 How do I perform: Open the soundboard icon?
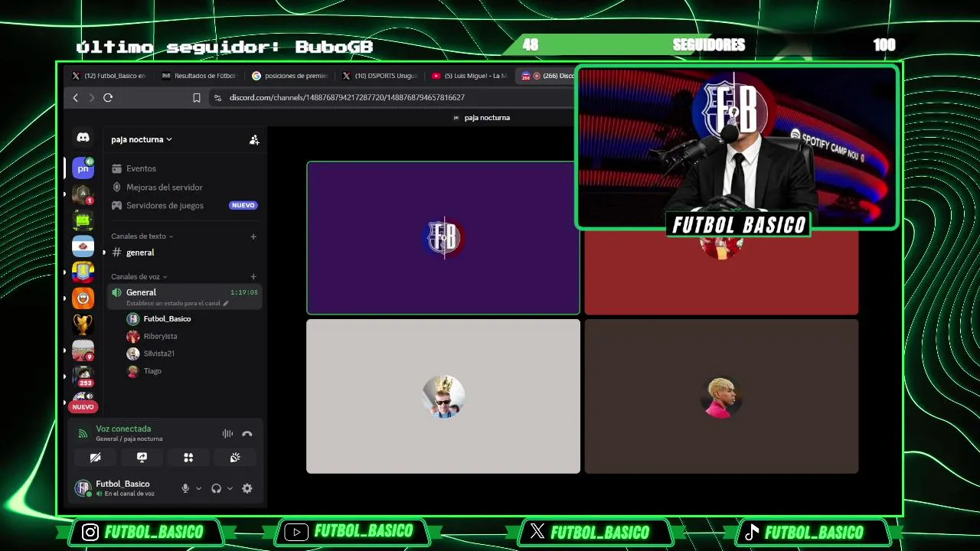[235, 458]
